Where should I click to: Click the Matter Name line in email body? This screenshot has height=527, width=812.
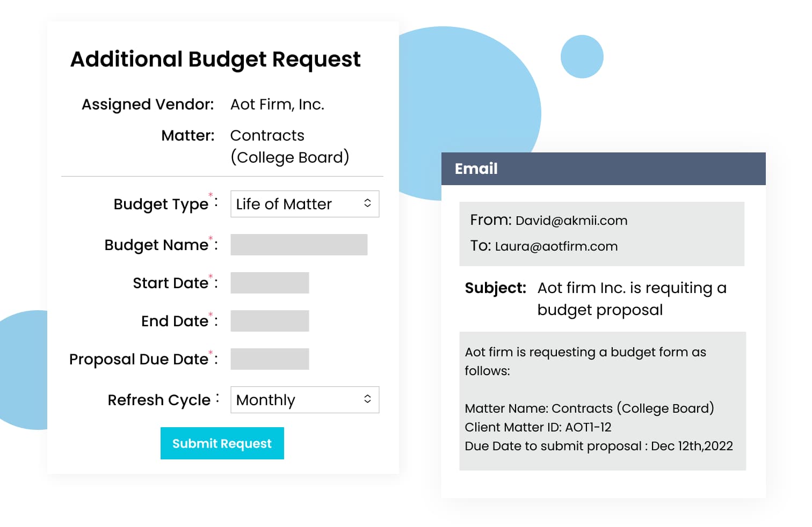589,408
